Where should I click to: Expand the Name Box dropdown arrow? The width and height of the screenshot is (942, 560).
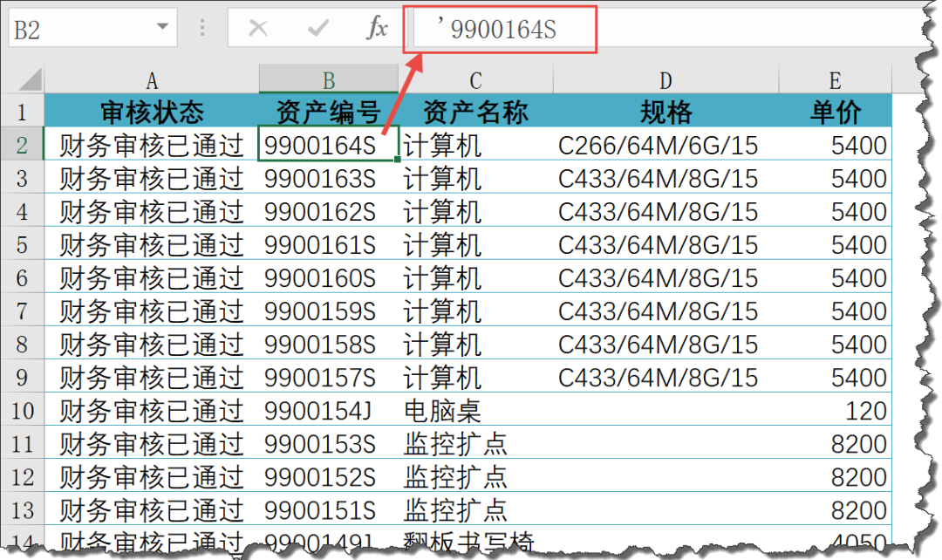click(161, 28)
